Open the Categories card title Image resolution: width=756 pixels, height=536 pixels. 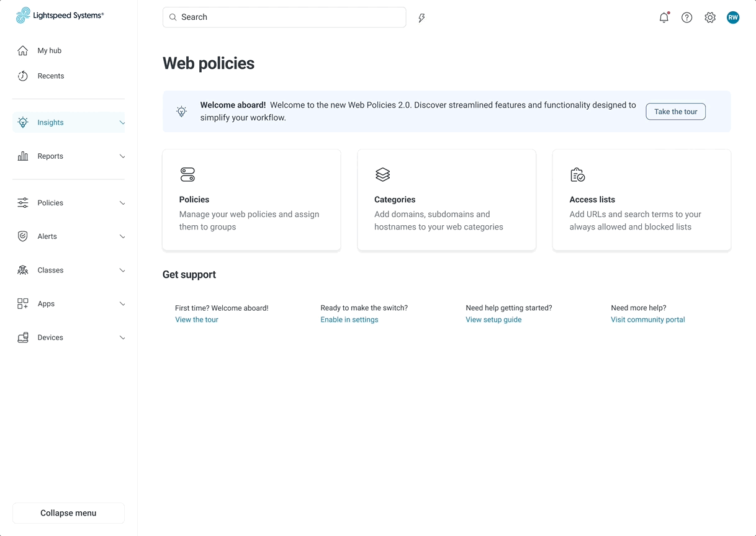click(x=395, y=200)
